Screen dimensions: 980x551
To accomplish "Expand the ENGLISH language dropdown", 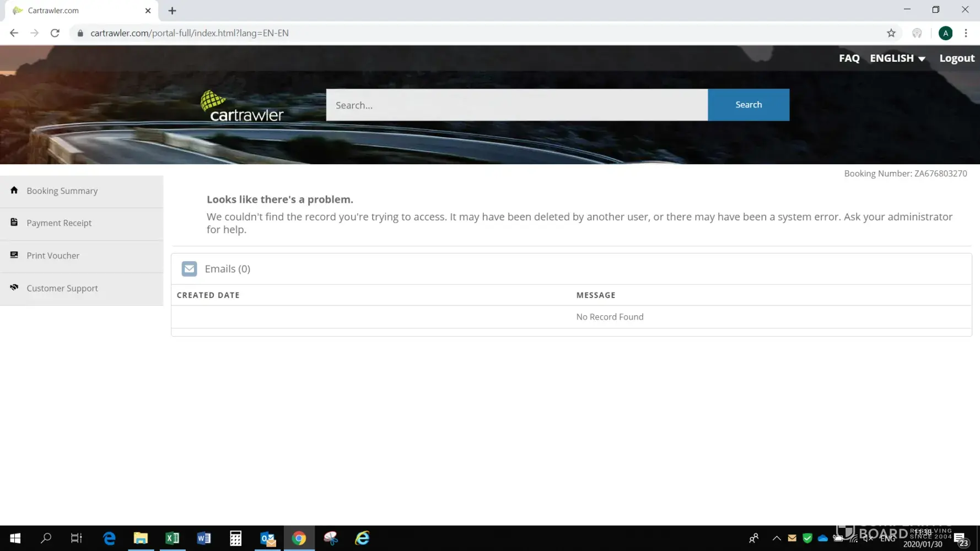I will point(897,58).
